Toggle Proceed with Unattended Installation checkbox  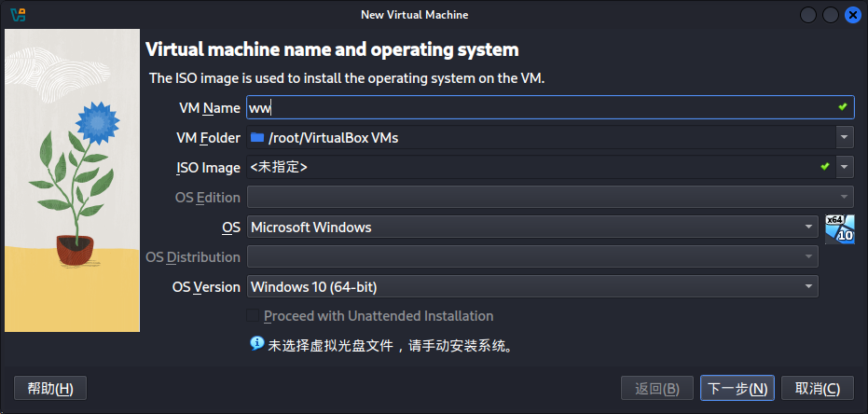click(x=253, y=315)
